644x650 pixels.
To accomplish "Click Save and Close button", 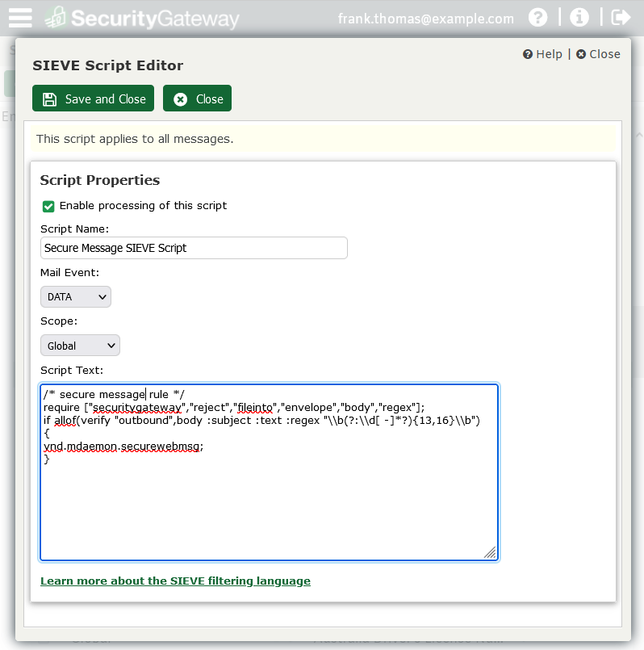I will (x=93, y=99).
